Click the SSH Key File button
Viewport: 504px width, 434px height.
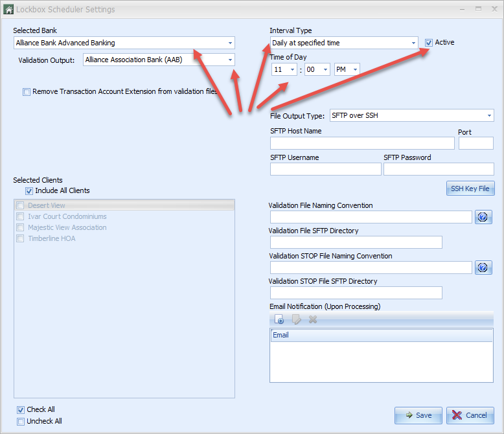click(470, 188)
